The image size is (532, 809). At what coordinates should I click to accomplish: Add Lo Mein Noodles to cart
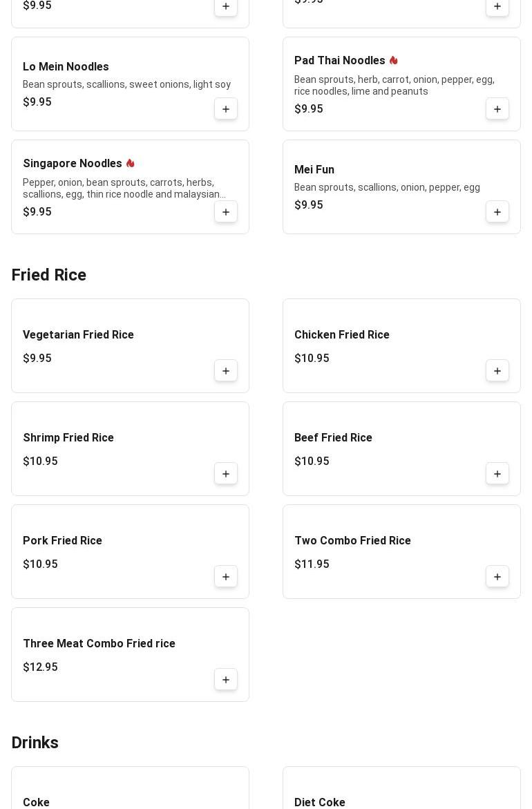226,109
